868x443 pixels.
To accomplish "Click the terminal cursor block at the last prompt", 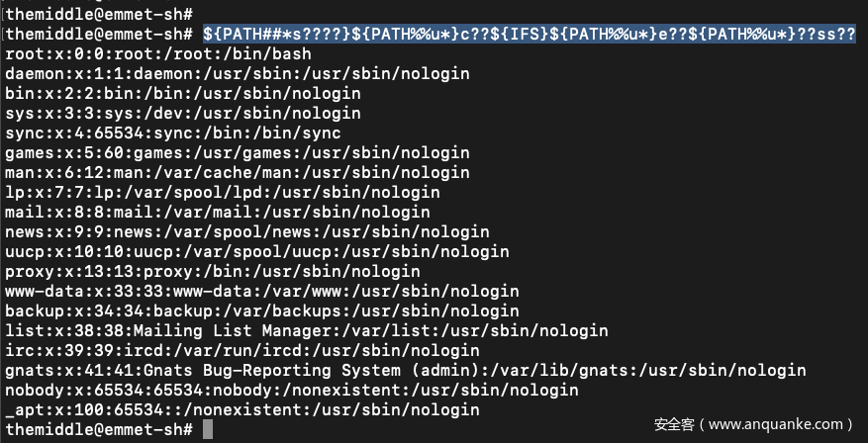I will pyautogui.click(x=208, y=429).
